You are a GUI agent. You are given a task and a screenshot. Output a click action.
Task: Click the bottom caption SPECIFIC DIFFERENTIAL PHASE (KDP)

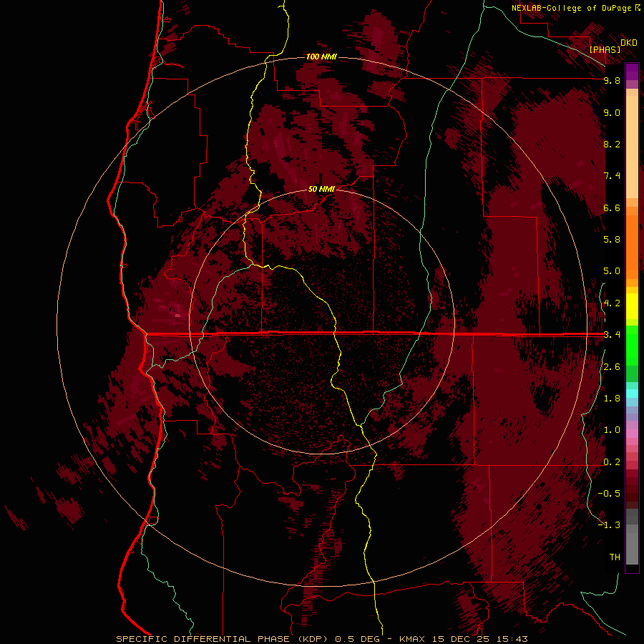point(223,639)
